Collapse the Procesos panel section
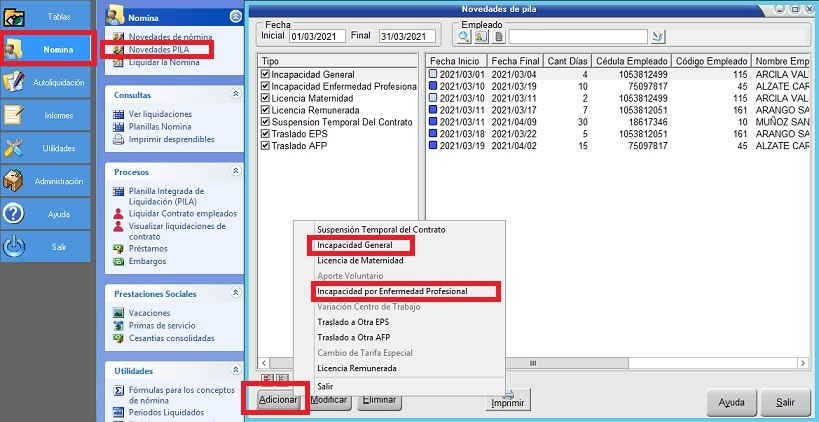Screen dimensions: 819x422 [235, 172]
